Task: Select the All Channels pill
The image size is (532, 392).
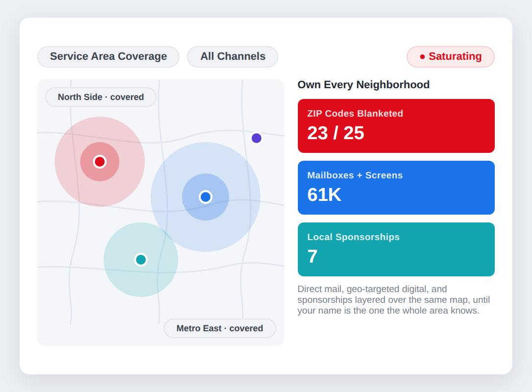Action: pyautogui.click(x=233, y=57)
